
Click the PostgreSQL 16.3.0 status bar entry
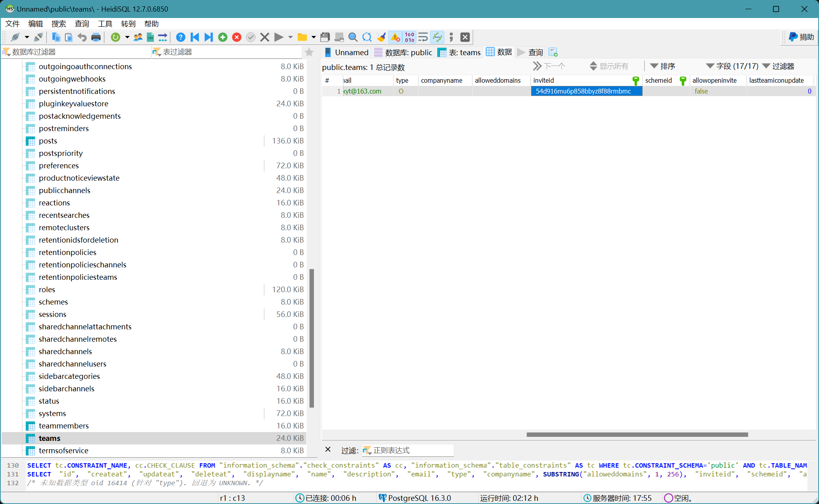click(415, 498)
